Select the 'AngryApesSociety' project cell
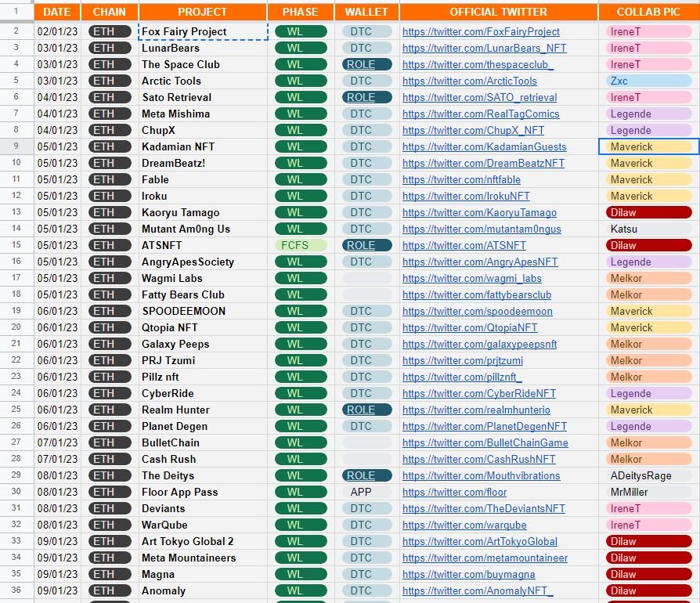 point(203,262)
